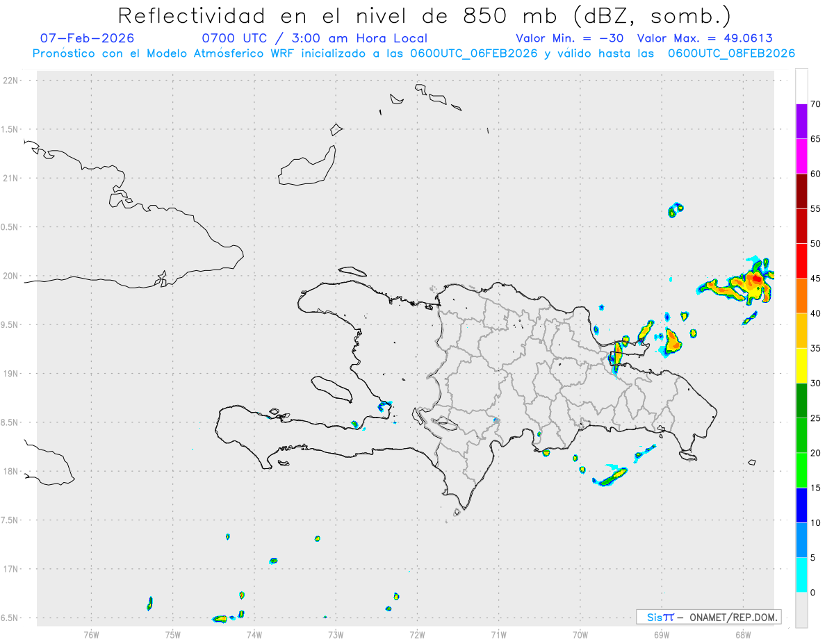Select the '17N' latitude axis label
Viewport: 834px width, 644px height.
(10, 569)
